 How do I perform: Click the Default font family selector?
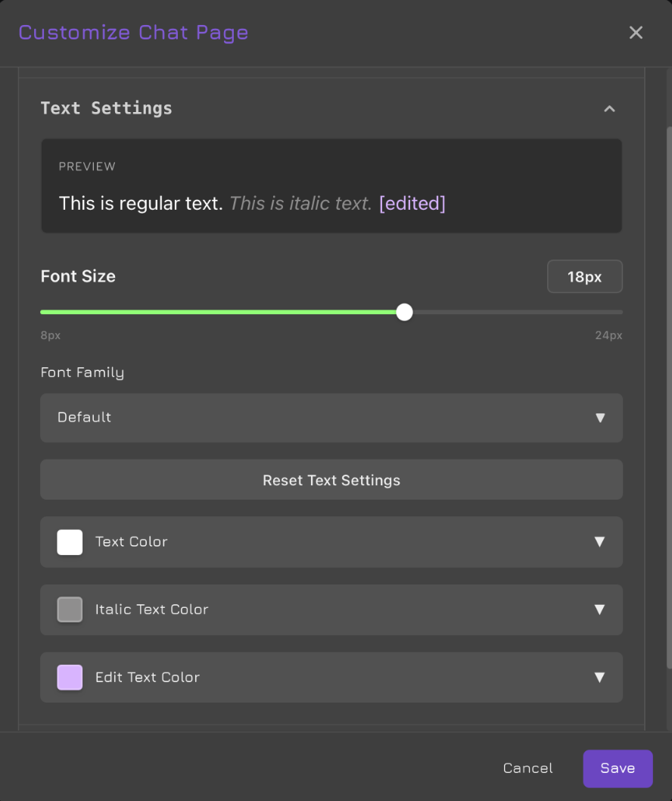pos(331,418)
